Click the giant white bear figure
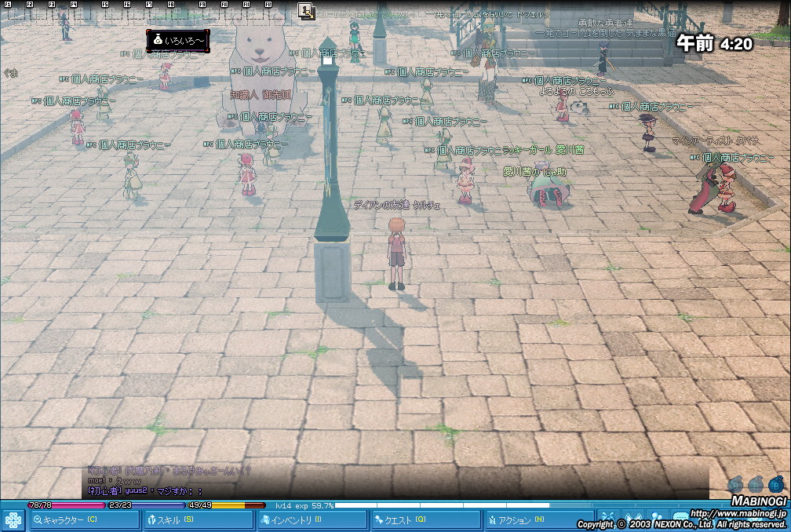This screenshot has width=791, height=532. (261, 75)
